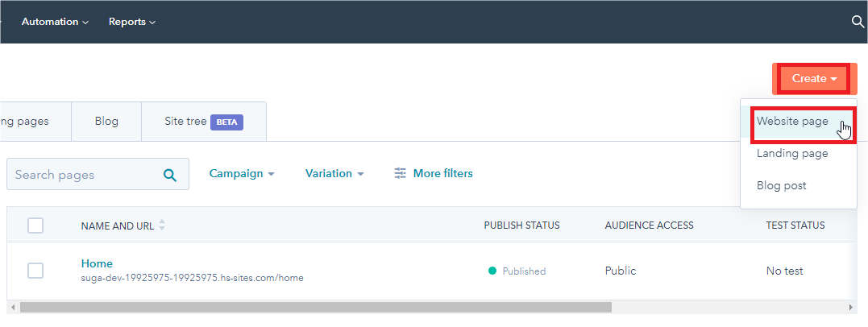Check the box for the Home page row
This screenshot has height=327, width=868.
point(35,271)
